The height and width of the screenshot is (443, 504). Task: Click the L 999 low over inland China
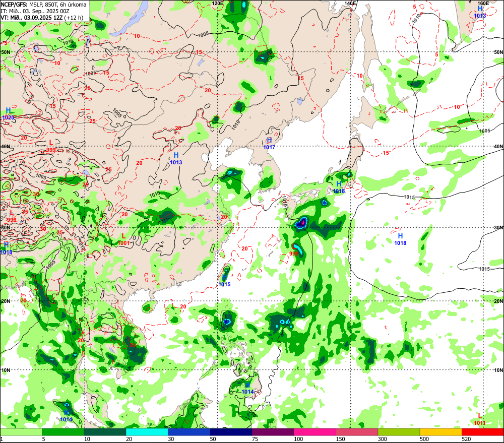point(51,146)
